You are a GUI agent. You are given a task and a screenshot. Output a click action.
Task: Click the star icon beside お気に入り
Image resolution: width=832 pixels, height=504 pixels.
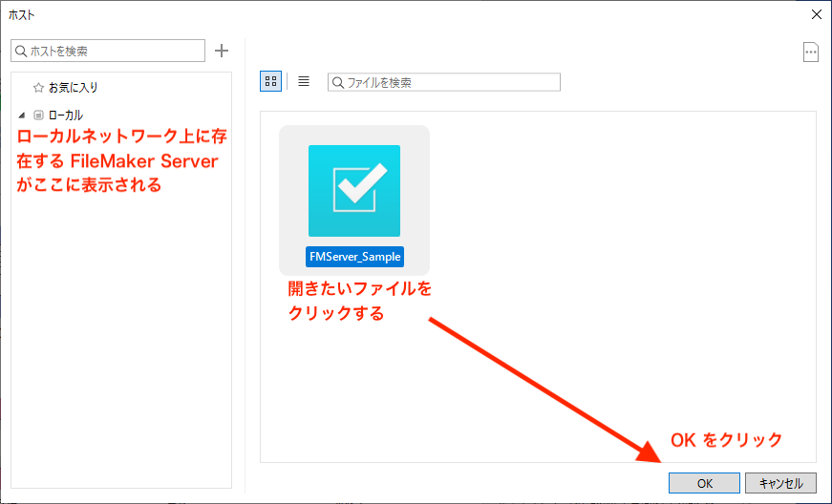click(38, 88)
